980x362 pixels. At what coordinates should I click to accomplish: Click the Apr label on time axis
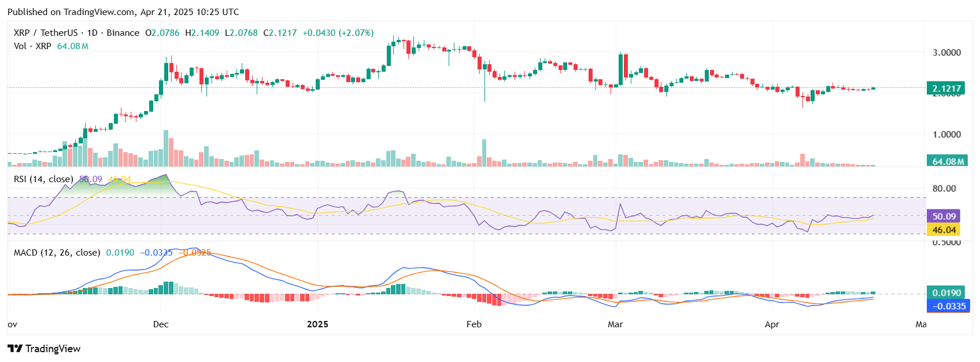pos(772,324)
